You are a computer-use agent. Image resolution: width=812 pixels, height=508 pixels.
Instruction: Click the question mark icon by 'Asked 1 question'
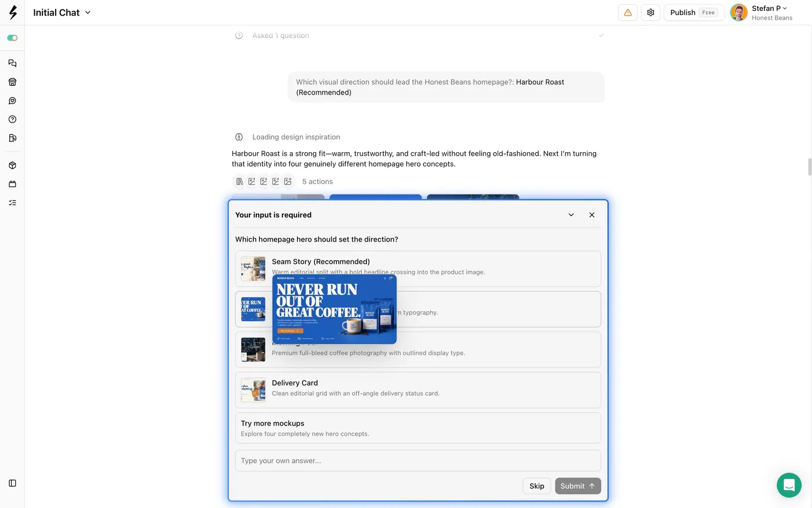pos(239,35)
